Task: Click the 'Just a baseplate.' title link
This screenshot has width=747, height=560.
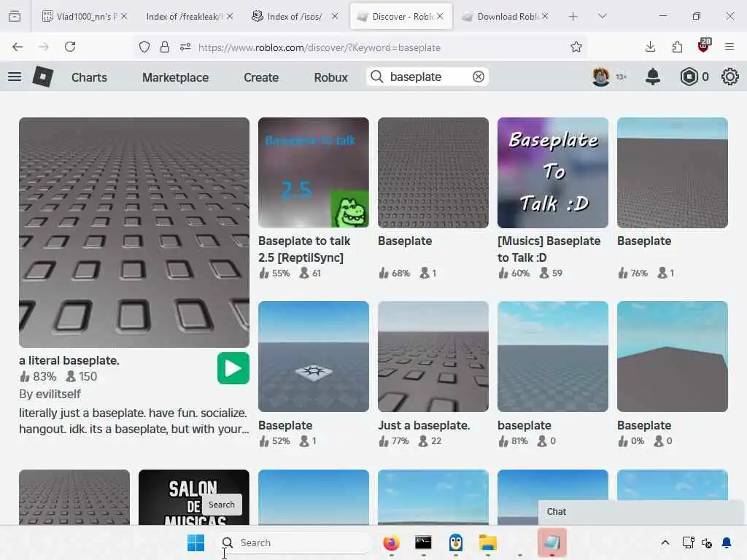Action: point(424,425)
